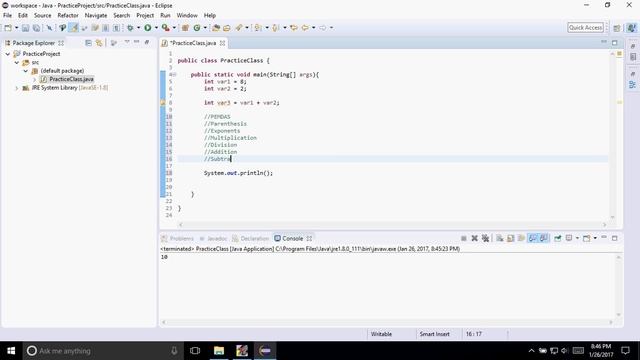The image size is (640, 360).
Task: Open the Refactor menu
Action: point(68,16)
